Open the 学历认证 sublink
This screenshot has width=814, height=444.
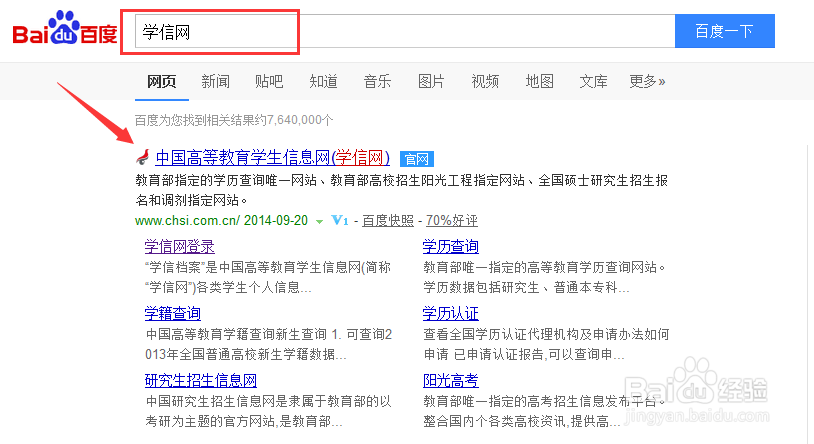451,314
